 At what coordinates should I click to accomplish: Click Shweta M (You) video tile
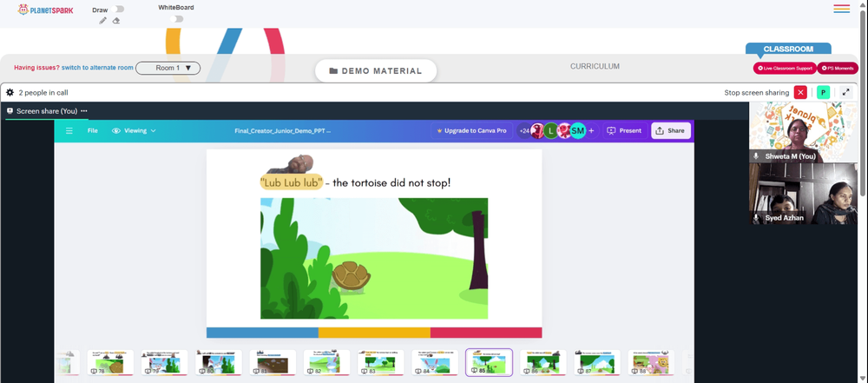[x=802, y=132]
